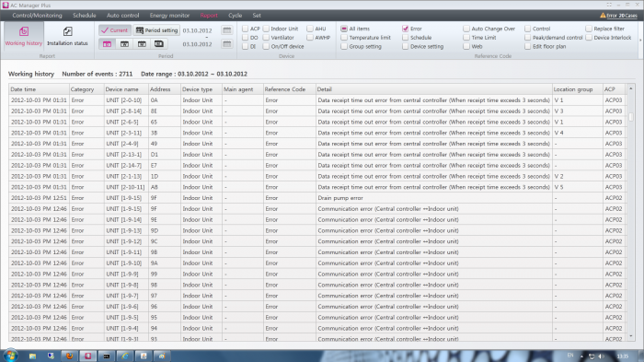Toggle the AWHP device checkbox
The width and height of the screenshot is (644, 362).
(310, 38)
